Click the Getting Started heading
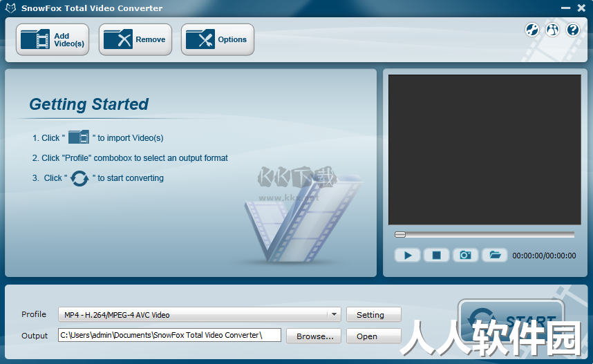The height and width of the screenshot is (364, 593). (x=89, y=104)
